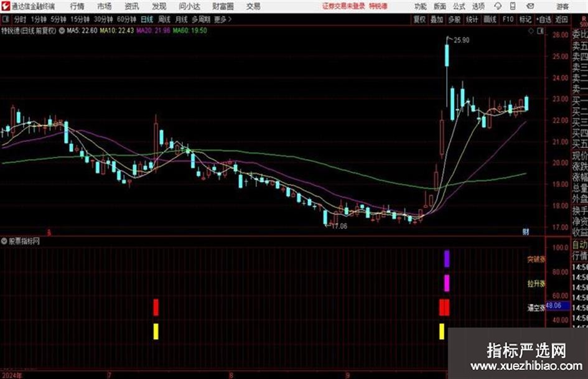
Task: Select the 日线 daily period
Action: tap(147, 19)
